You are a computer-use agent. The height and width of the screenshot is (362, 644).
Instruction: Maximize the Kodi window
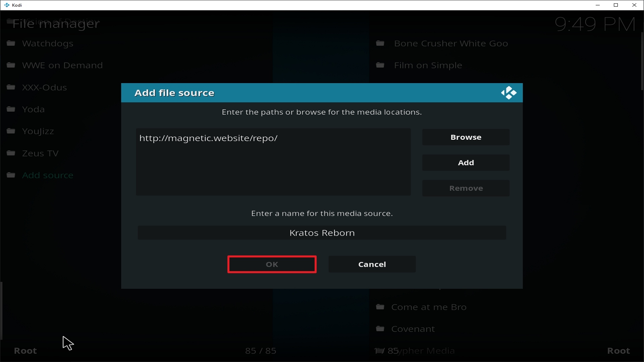pyautogui.click(x=616, y=5)
